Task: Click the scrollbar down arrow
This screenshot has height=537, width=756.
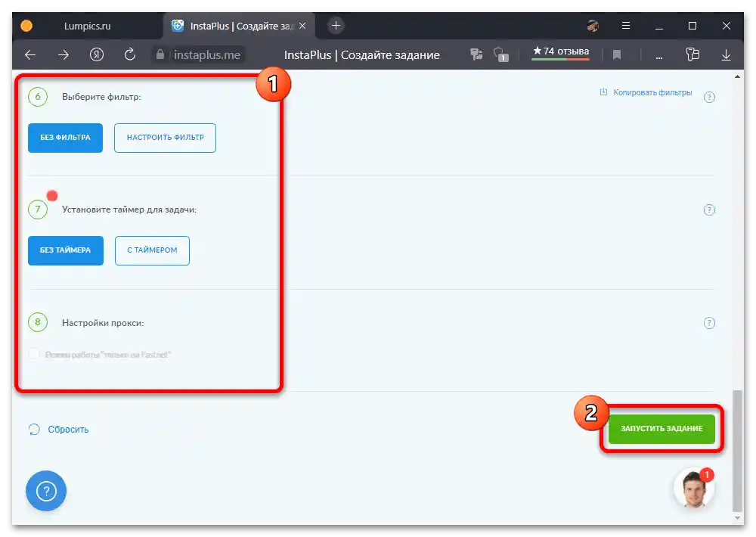Action: point(737,518)
